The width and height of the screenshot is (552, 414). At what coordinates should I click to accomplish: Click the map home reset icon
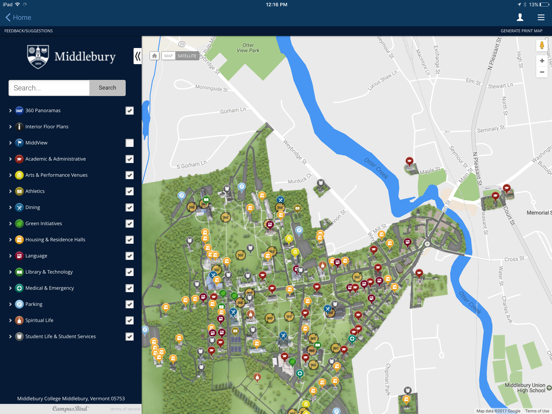click(154, 56)
